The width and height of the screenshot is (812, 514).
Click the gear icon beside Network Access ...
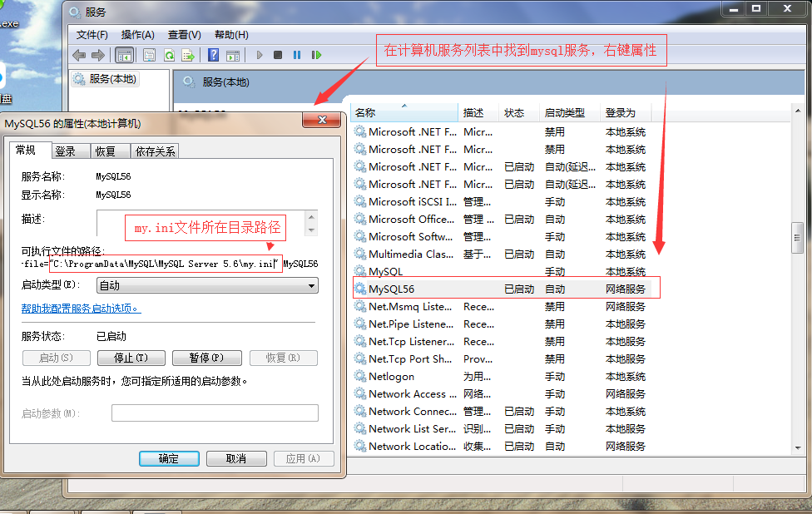[x=360, y=393]
